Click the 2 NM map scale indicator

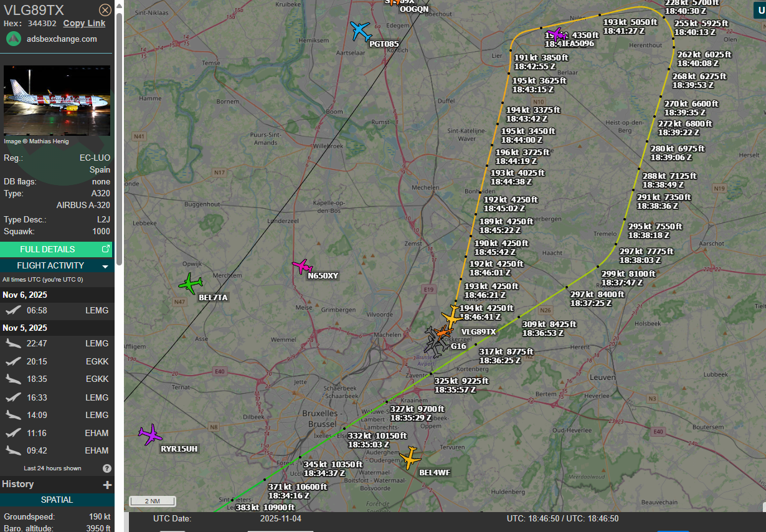(152, 501)
